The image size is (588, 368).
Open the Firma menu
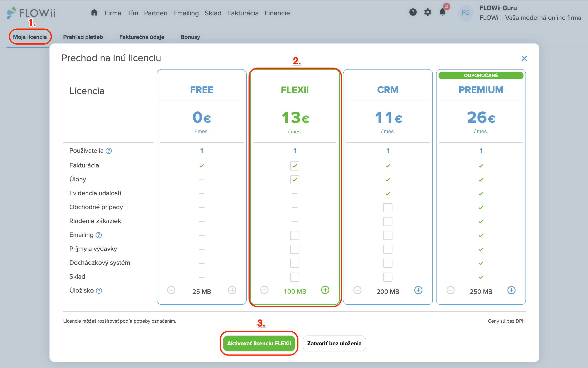point(113,13)
